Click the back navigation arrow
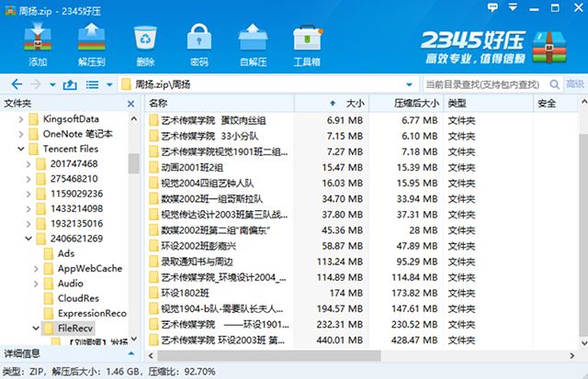The width and height of the screenshot is (588, 379). click(17, 84)
